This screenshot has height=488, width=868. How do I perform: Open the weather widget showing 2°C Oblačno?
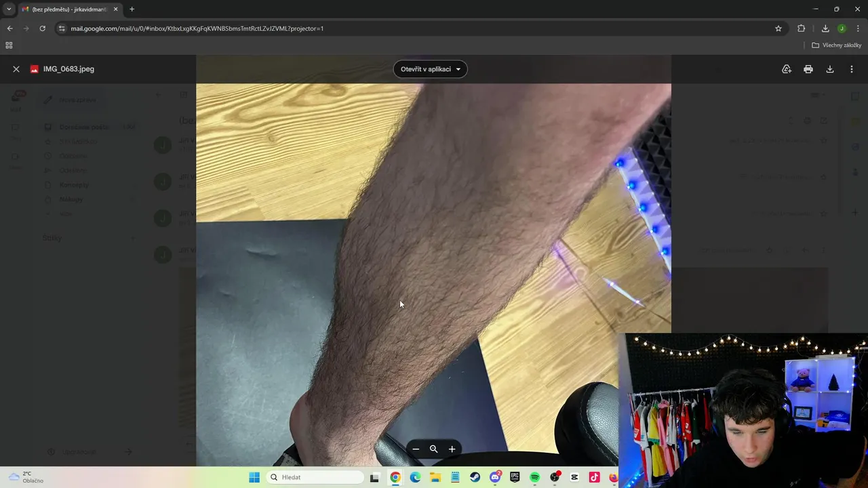26,477
